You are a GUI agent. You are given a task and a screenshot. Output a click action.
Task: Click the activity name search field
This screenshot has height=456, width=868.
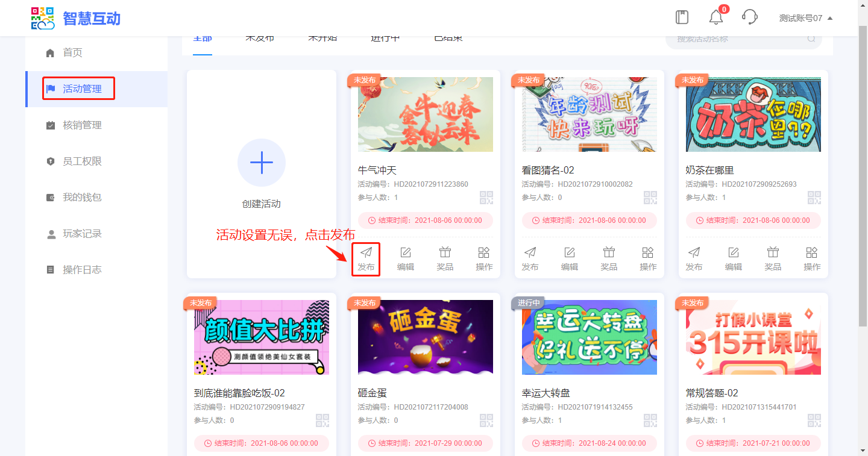[738, 39]
